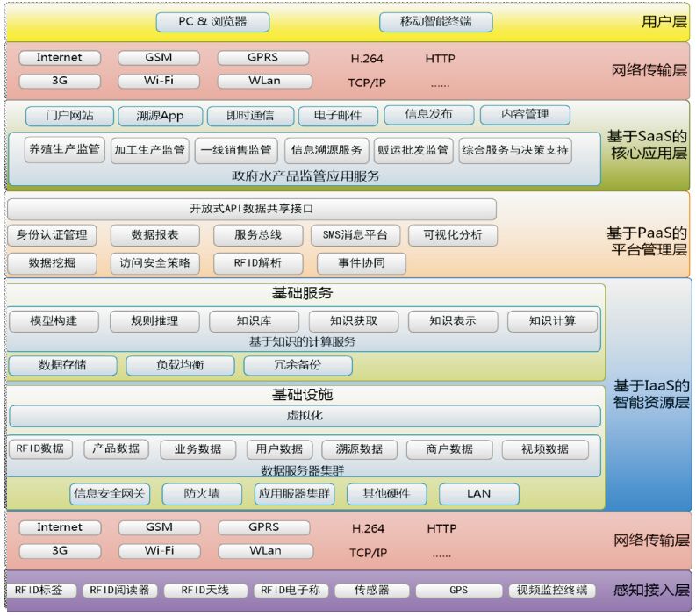Select the GPS box in 感知接入层

[x=458, y=591]
